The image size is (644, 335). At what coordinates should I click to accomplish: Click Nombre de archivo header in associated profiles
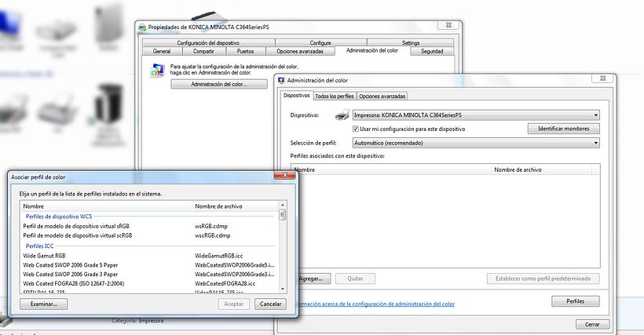click(542, 169)
